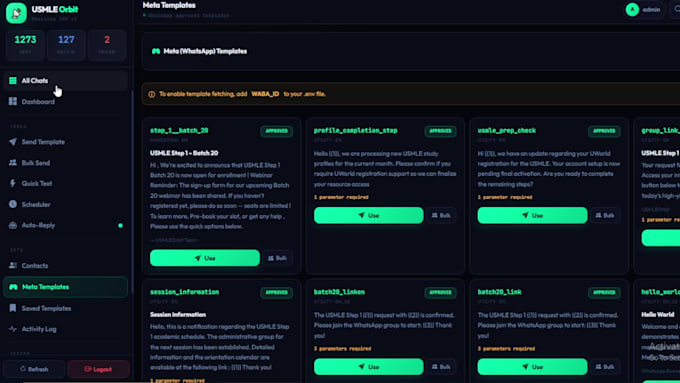This screenshot has width=680, height=383.
Task: Click the batch20_link template title
Action: tap(499, 292)
